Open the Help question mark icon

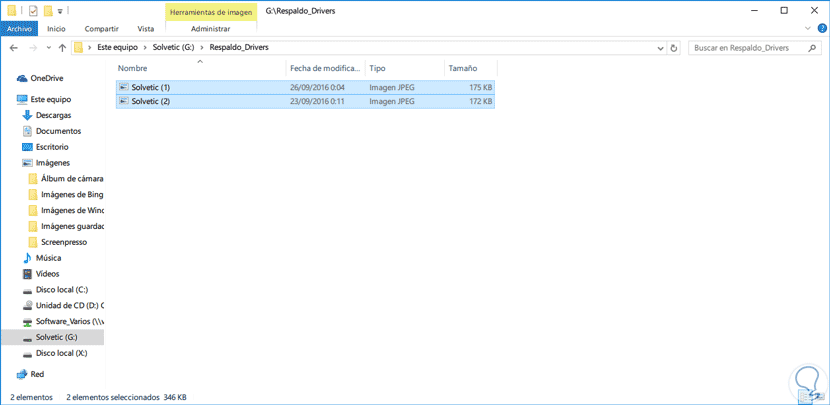pyautogui.click(x=821, y=28)
